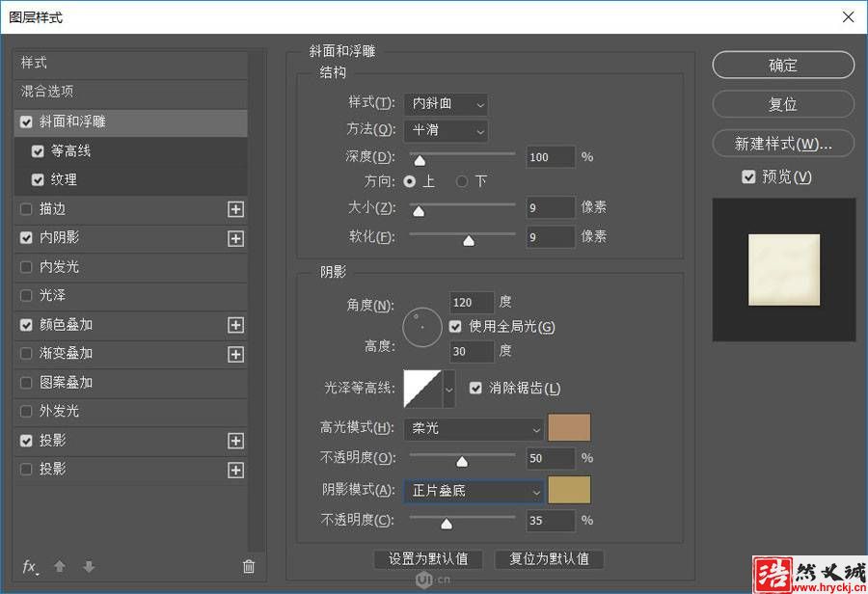868x594 pixels.
Task: Toggle 消除锯齿 checkbox
Action: (x=475, y=388)
